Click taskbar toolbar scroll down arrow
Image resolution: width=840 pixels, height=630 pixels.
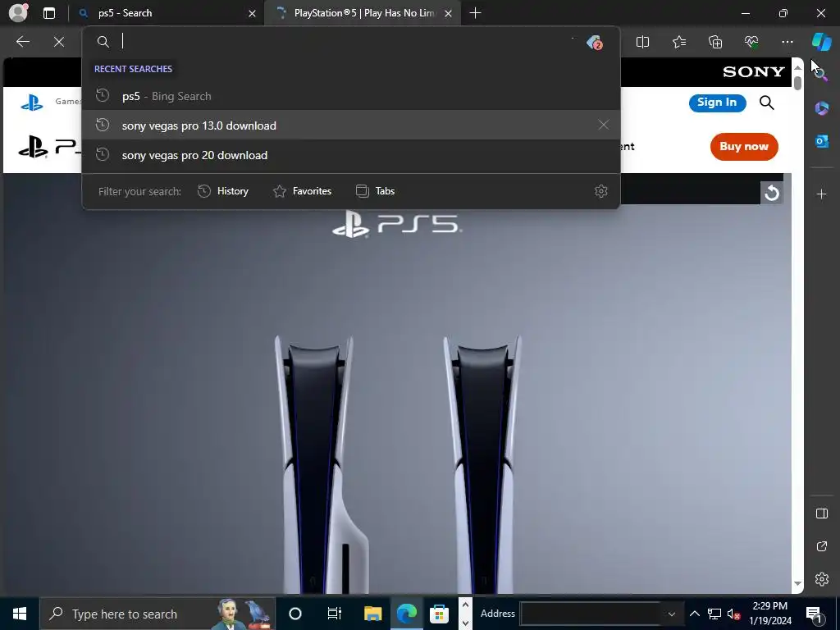pos(465,622)
